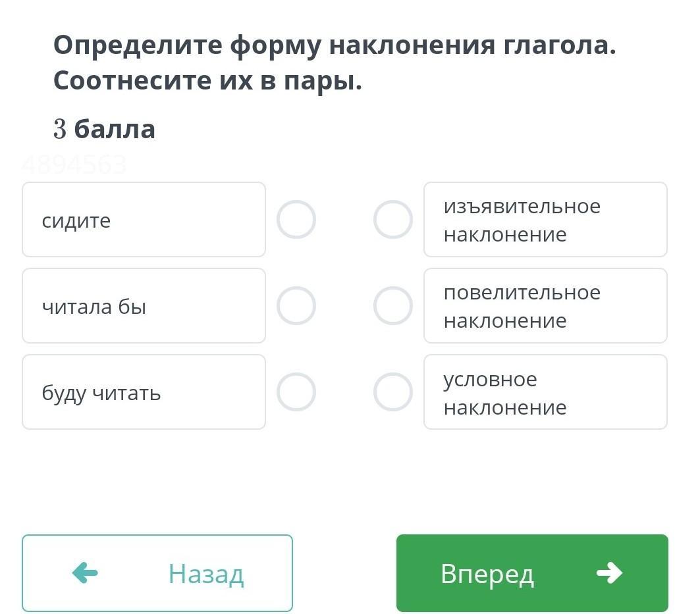700x614 pixels.
Task: Click the right arrow icon on Вперед
Action: coord(609,573)
